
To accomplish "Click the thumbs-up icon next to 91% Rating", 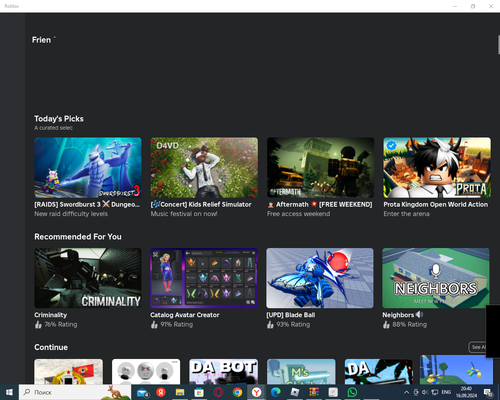I will pos(154,324).
